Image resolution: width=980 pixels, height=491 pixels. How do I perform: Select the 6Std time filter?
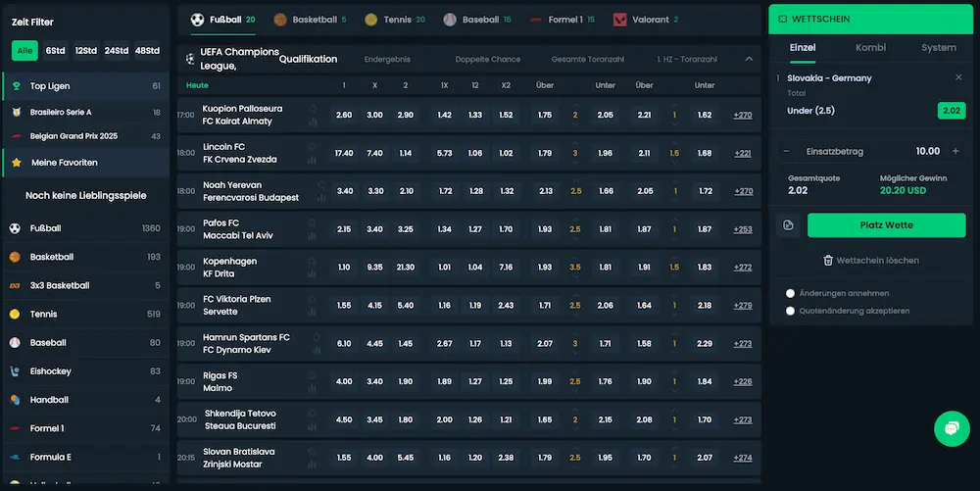[55, 51]
